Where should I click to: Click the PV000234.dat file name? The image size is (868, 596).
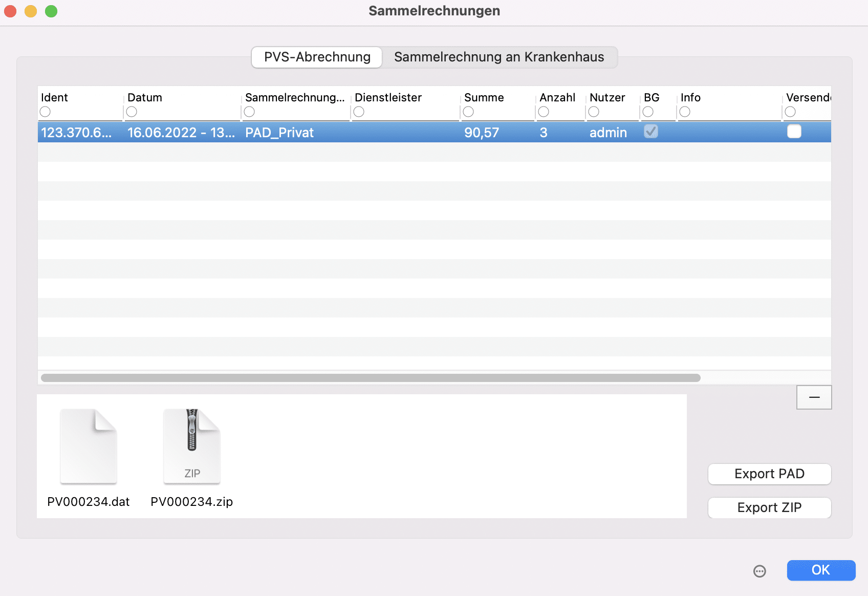pos(89,502)
